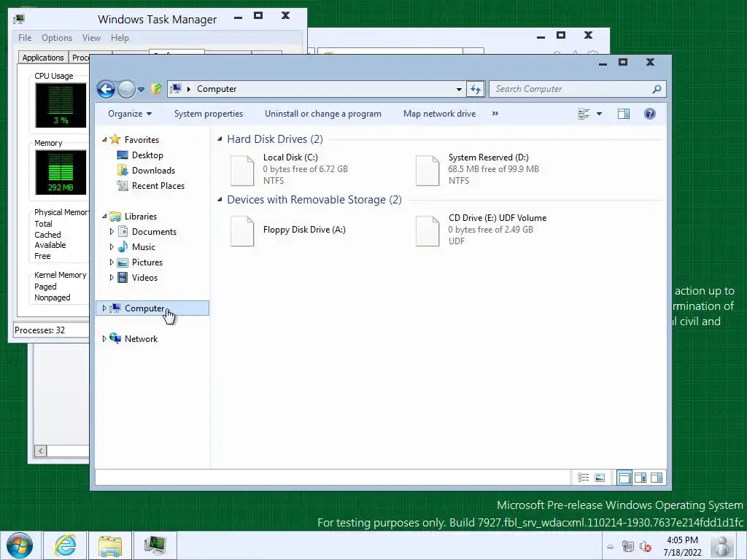747x560 pixels.
Task: Click the magnifier icon in search box
Action: pyautogui.click(x=657, y=89)
